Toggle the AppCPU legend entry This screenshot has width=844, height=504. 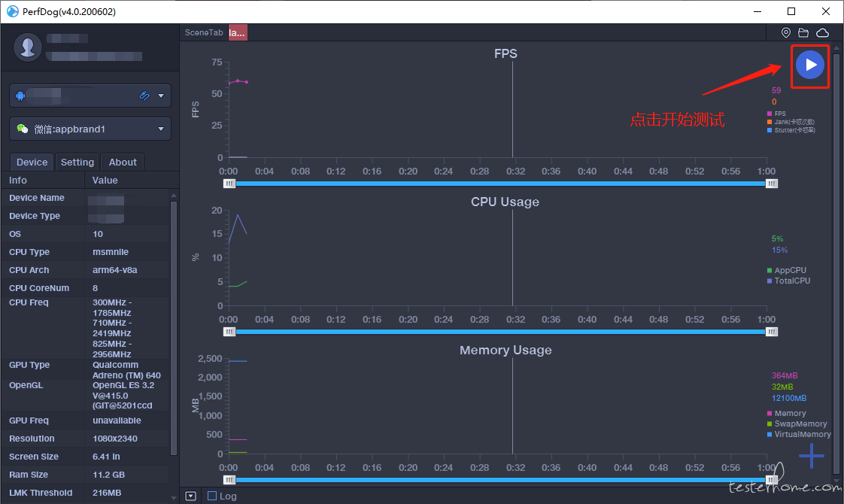(787, 270)
